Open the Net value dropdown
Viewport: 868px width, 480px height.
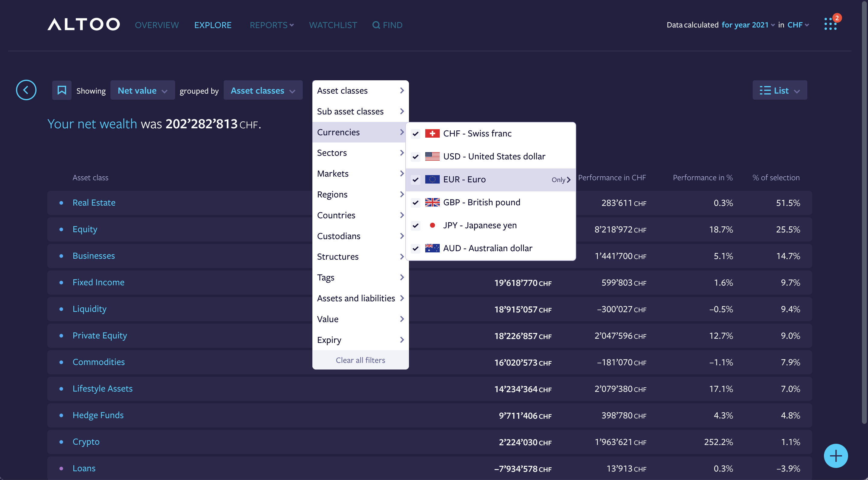(142, 90)
